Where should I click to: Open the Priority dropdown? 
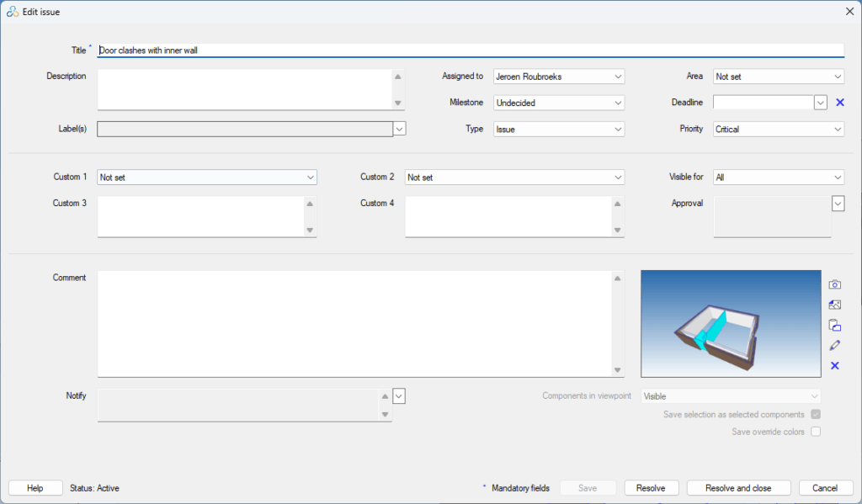[x=779, y=130]
